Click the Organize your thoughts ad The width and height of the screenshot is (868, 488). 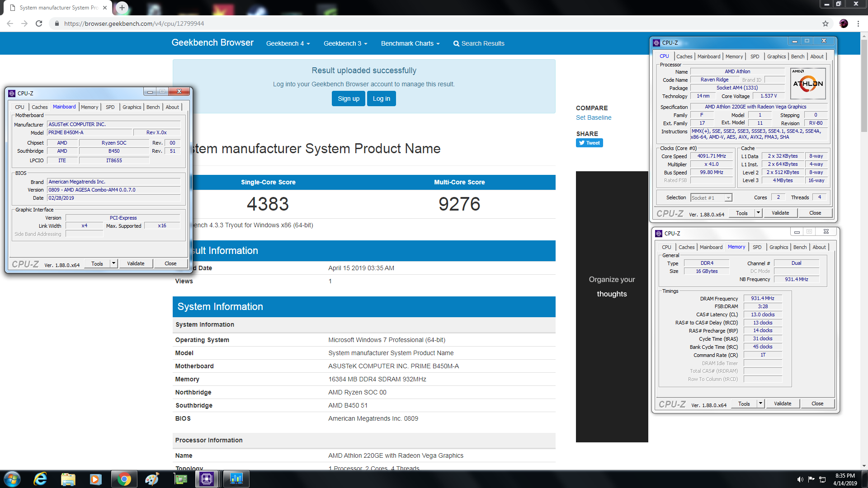[612, 306]
